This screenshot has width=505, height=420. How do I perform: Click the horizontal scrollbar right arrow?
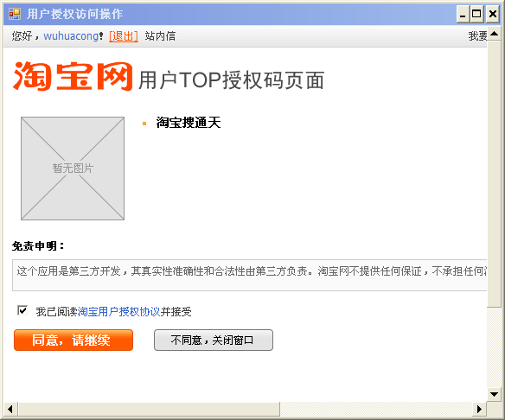(480, 409)
